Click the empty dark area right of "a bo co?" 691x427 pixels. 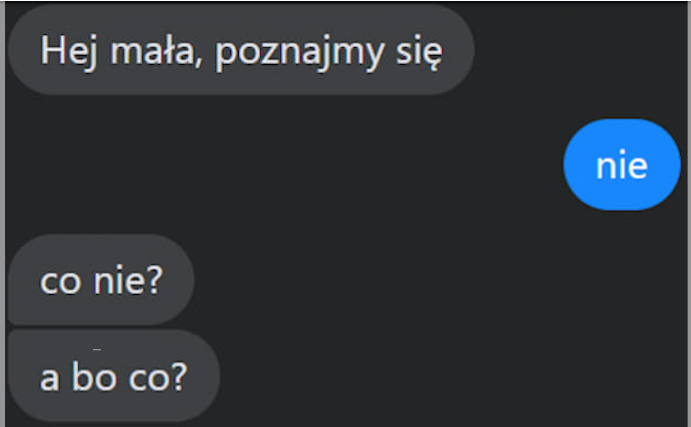point(452,375)
